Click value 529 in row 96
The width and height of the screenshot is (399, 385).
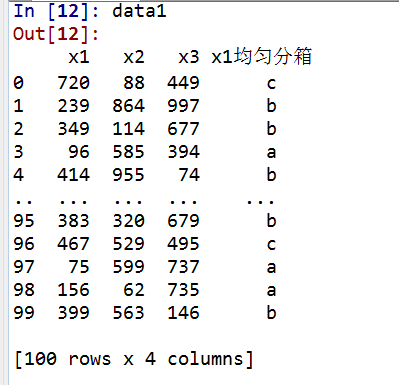(x=129, y=244)
